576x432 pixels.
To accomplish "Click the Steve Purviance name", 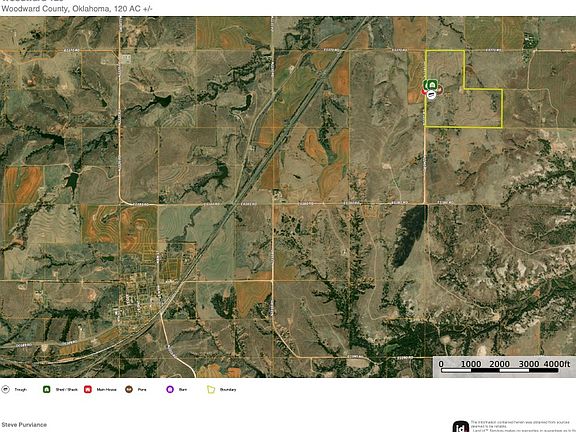I will 24,425.
